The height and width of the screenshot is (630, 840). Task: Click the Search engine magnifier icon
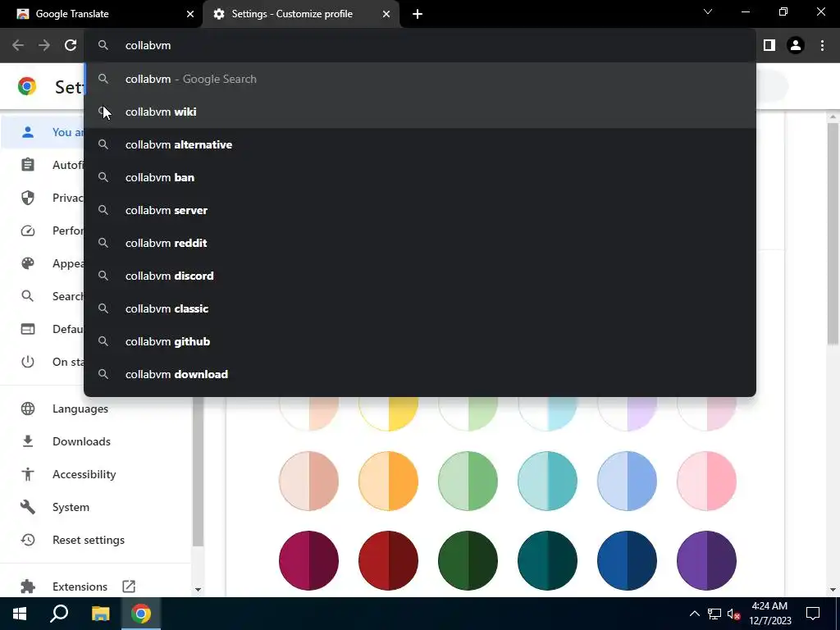click(28, 296)
